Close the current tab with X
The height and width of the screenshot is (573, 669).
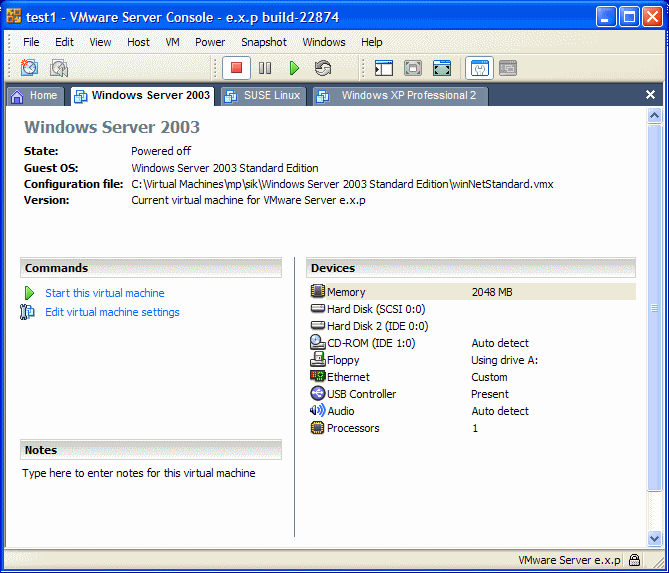[x=650, y=94]
